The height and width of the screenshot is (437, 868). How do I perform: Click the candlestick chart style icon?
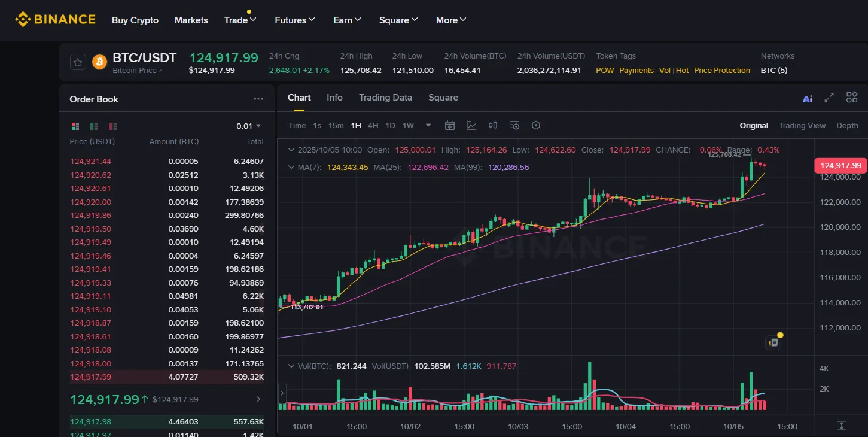tap(493, 125)
